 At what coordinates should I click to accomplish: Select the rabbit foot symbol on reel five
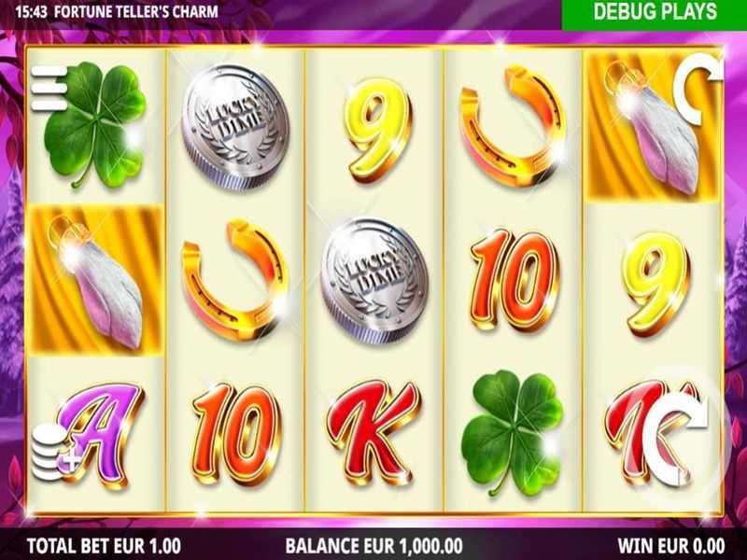pyautogui.click(x=653, y=127)
